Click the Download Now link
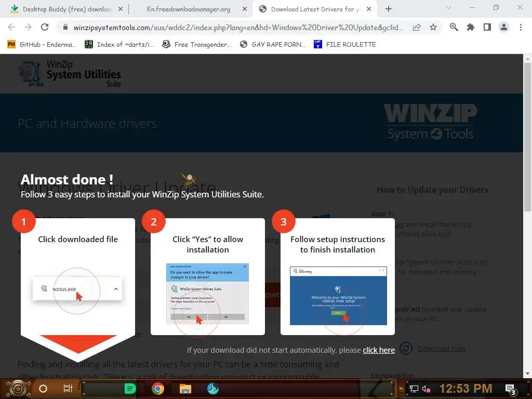This screenshot has height=399, width=532. click(x=442, y=349)
